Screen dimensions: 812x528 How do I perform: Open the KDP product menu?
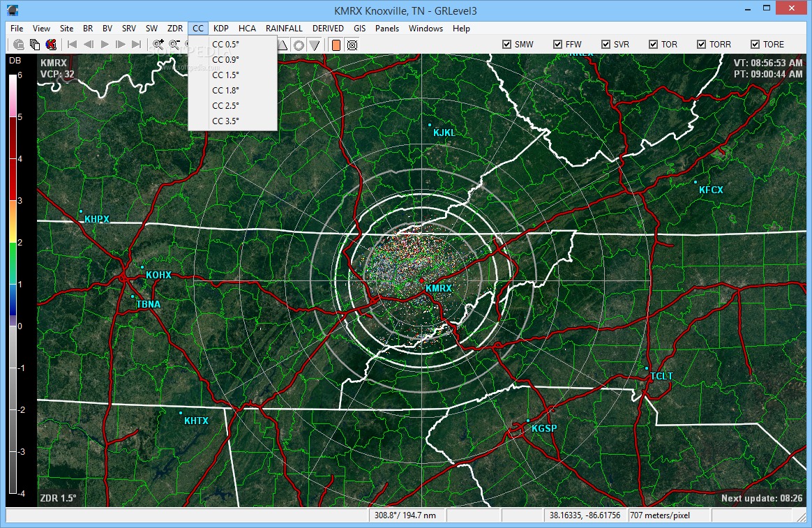pos(221,29)
